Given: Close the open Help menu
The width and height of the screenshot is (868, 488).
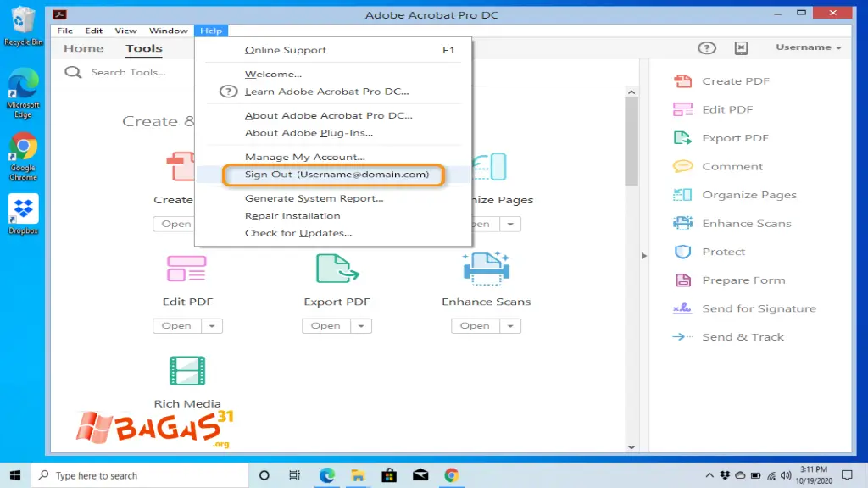Looking at the screenshot, I should coord(211,30).
